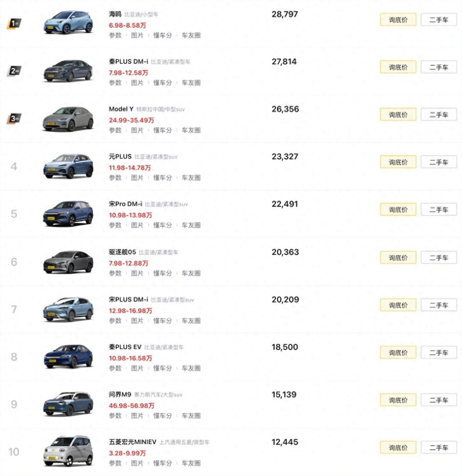Screen dimensions: 462x476
Task: Click 询底价 for 海鸥
Action: tap(398, 20)
